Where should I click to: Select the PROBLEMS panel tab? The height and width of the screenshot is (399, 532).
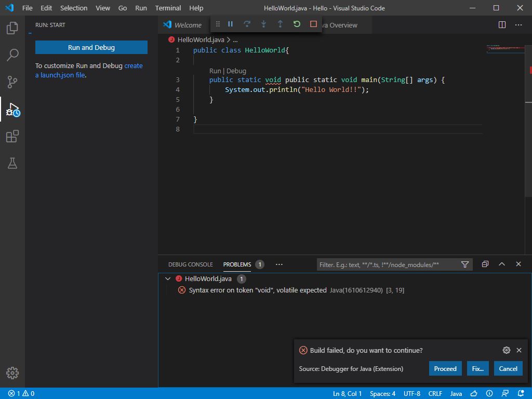coord(237,264)
